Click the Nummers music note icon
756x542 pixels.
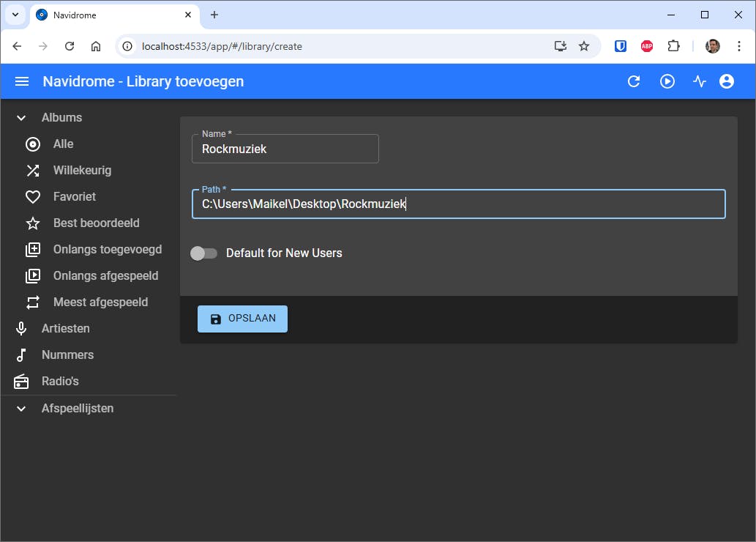tap(21, 354)
